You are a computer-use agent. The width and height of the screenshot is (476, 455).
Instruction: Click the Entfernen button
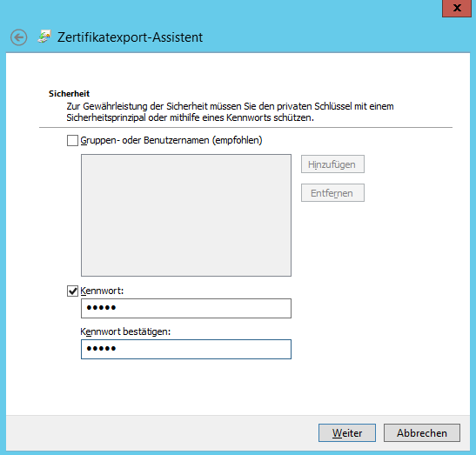pos(332,193)
